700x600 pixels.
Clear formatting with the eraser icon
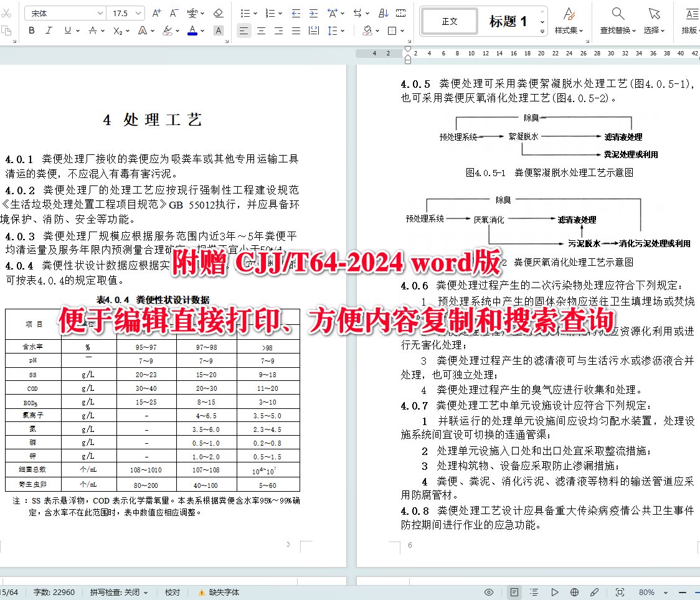click(218, 12)
